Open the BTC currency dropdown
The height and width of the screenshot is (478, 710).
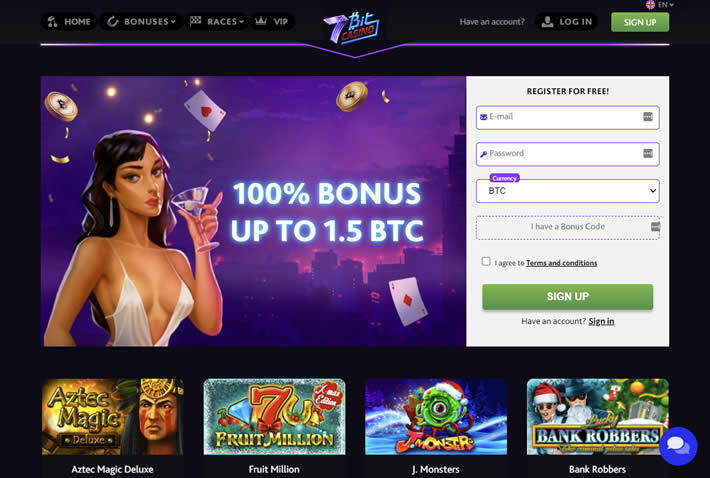pos(567,191)
